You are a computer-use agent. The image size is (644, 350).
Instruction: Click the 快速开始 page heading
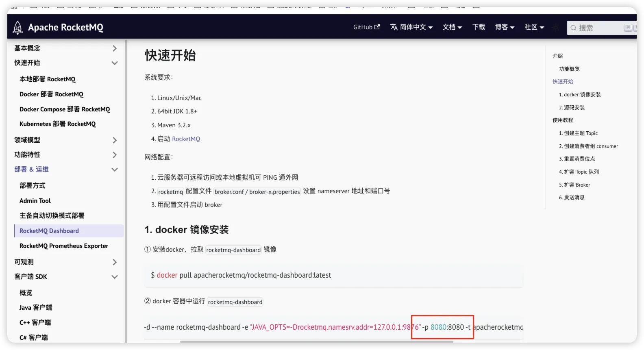coord(170,55)
